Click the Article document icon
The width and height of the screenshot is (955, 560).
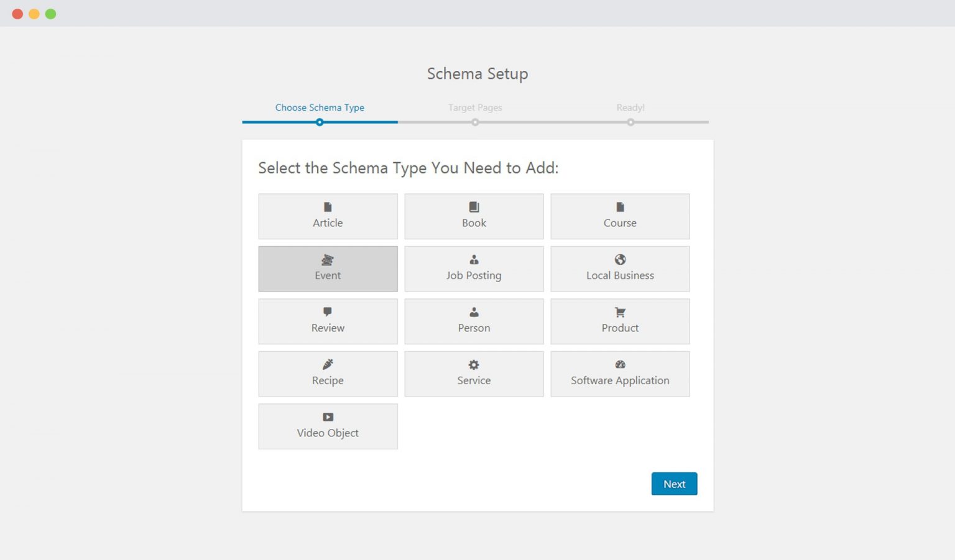[x=328, y=207]
